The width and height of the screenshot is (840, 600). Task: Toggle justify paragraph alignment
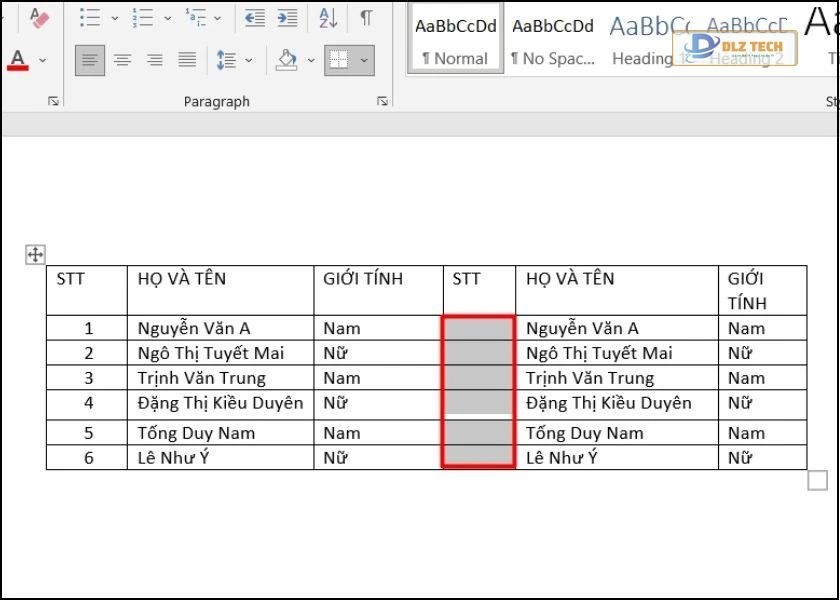(187, 60)
